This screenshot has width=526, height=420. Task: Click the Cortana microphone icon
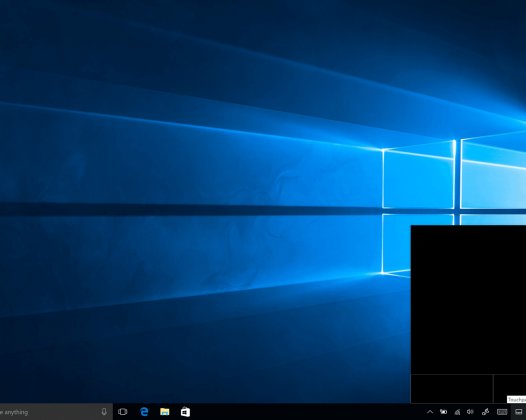104,412
